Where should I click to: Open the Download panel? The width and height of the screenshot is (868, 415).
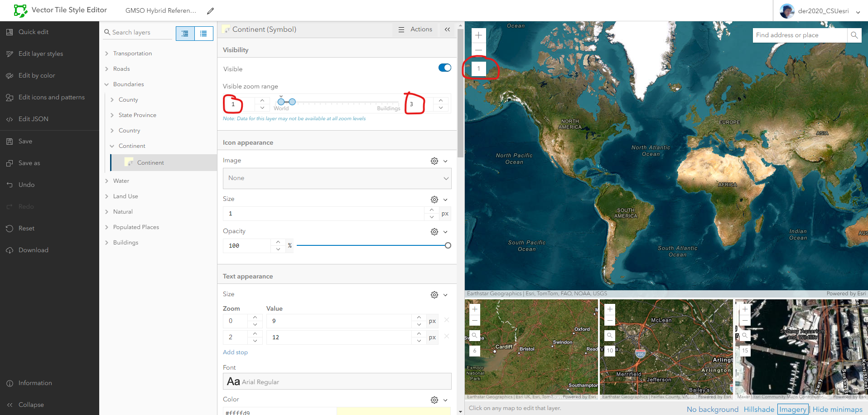[x=33, y=250]
